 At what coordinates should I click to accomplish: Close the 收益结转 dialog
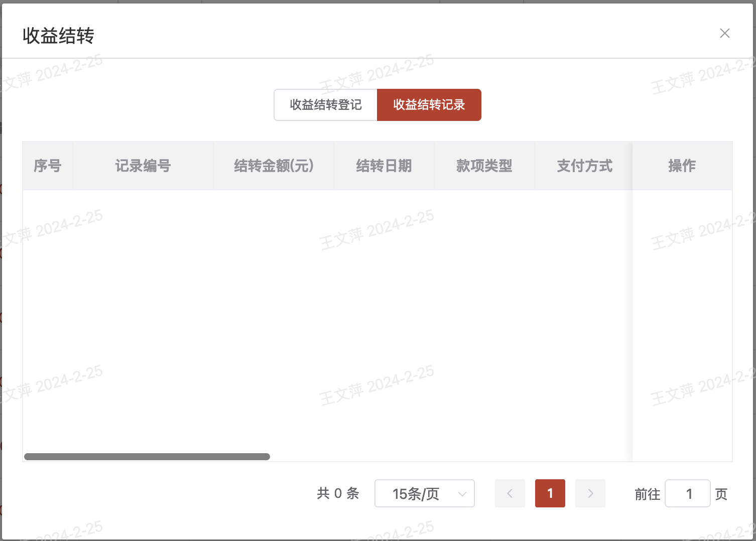724,33
